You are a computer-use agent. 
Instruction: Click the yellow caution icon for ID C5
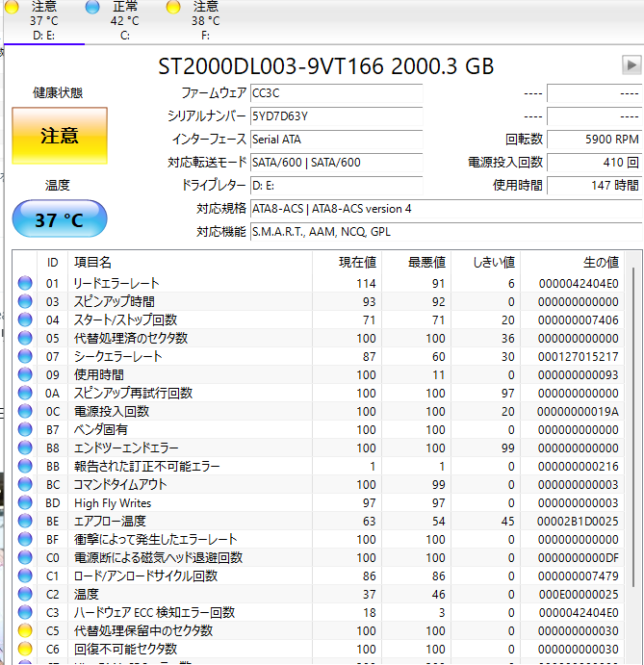point(25,630)
